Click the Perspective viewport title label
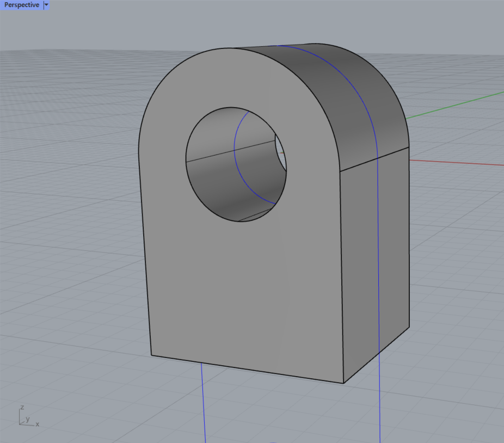This screenshot has height=443, width=504. click(x=22, y=5)
